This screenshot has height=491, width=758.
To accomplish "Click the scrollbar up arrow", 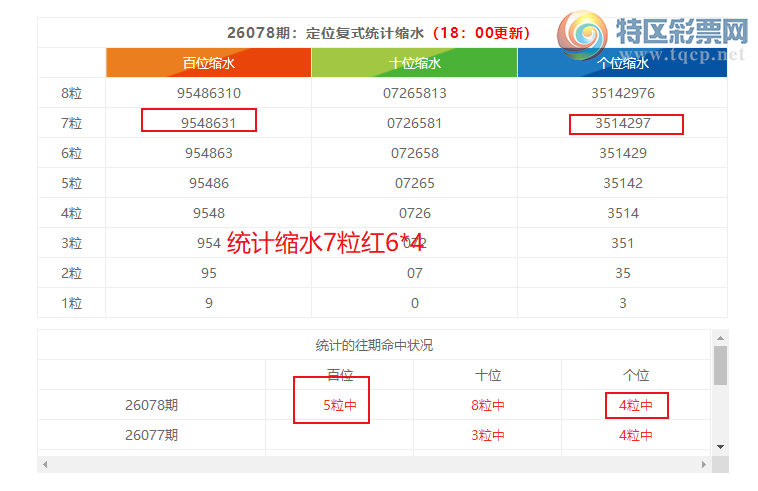I will pos(720,338).
